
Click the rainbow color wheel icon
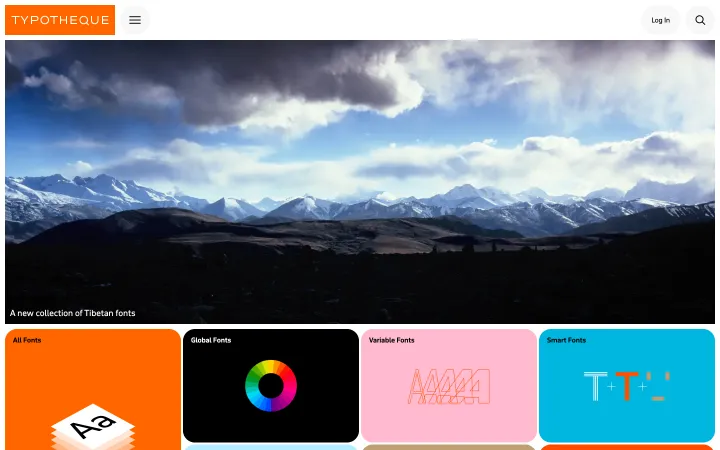click(271, 386)
